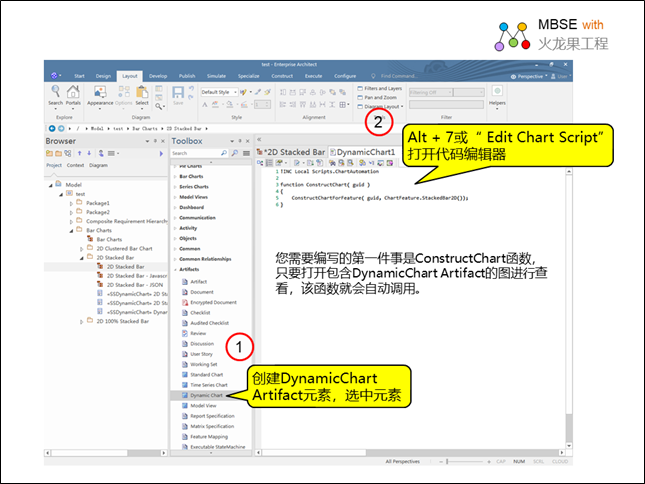645x484 pixels.
Task: Expand the 2D 100% Stacked Bar folder
Action: 81,322
